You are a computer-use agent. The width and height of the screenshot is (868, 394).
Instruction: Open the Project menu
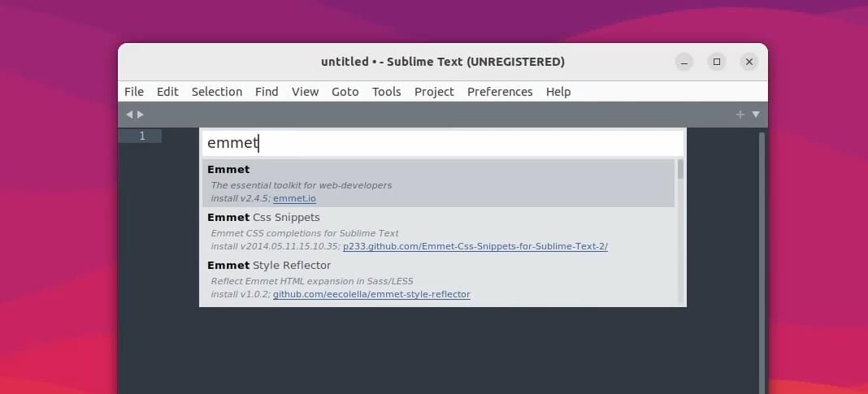(434, 92)
